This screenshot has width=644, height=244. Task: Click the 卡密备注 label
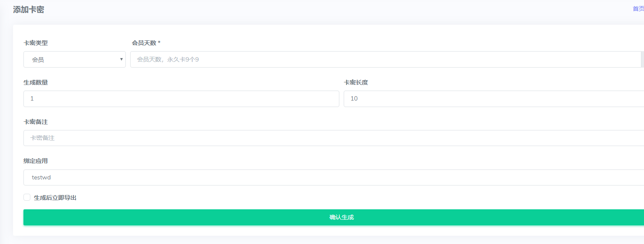[x=36, y=122]
